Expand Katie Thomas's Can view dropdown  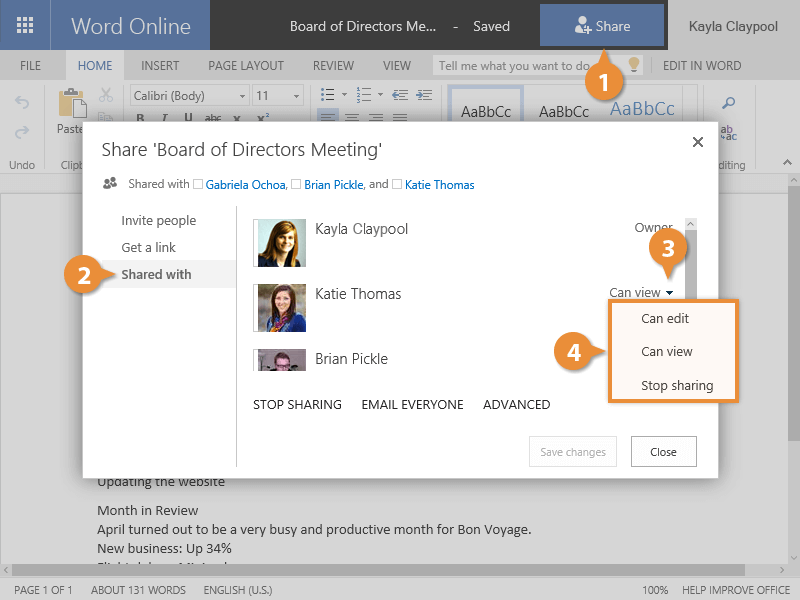pos(641,293)
